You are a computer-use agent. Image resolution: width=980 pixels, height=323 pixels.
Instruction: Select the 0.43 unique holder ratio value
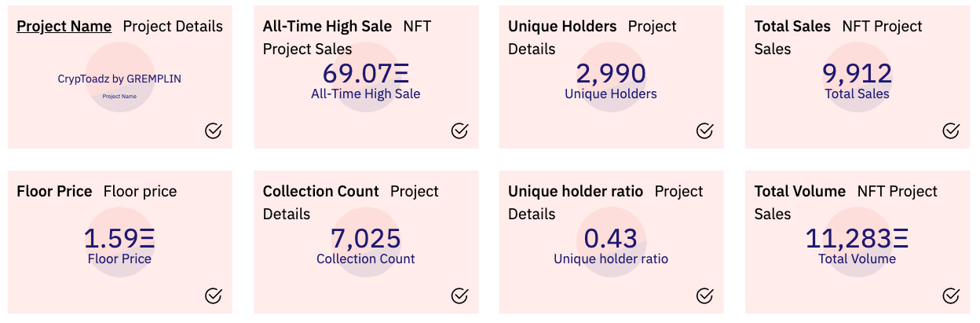click(611, 238)
